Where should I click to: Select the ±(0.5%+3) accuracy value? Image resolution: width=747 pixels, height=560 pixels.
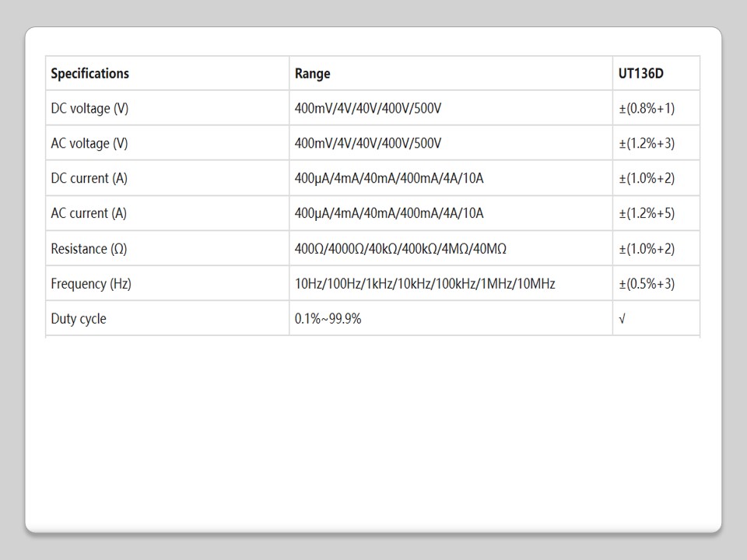647,284
